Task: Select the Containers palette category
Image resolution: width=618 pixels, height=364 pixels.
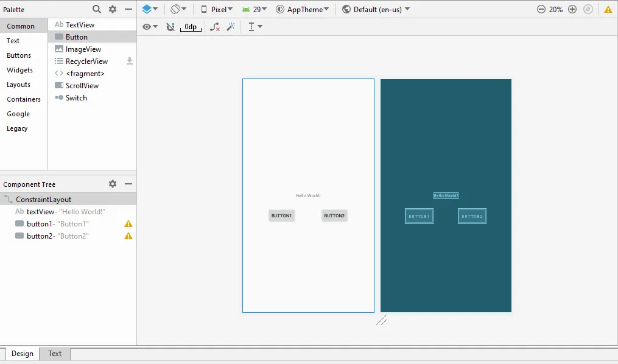Action: coord(24,99)
